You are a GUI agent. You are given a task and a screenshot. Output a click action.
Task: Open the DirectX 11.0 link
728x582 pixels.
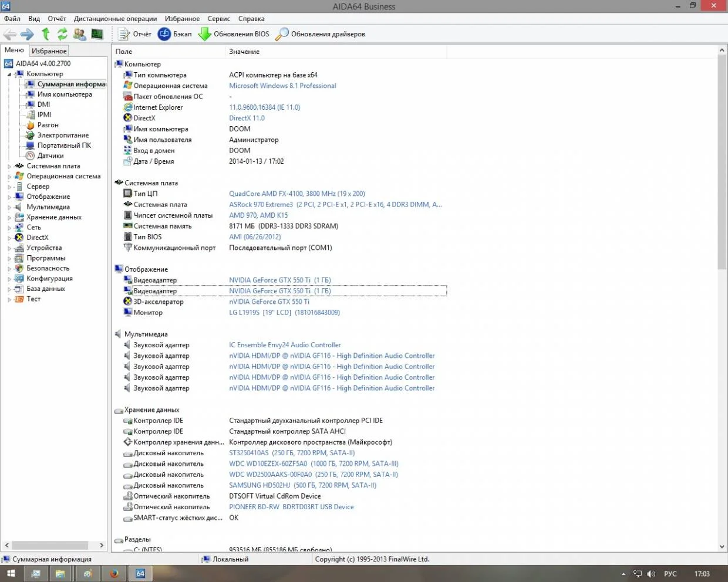click(247, 118)
